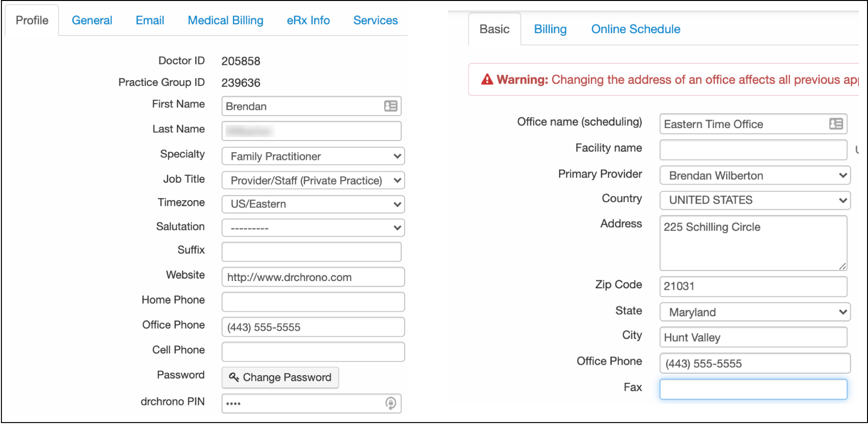
Task: Open the Primary Provider dropdown
Action: [x=754, y=176]
